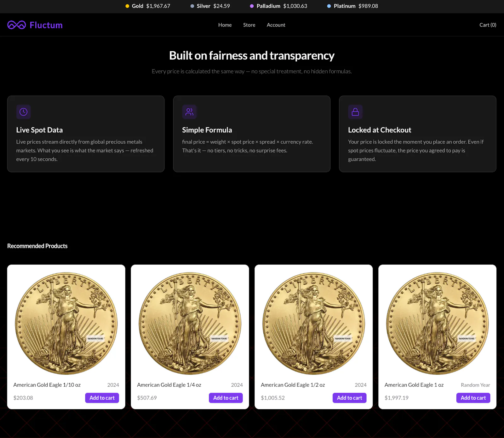Click the Silver label in the ticker bar
The height and width of the screenshot is (438, 504).
coord(203,6)
